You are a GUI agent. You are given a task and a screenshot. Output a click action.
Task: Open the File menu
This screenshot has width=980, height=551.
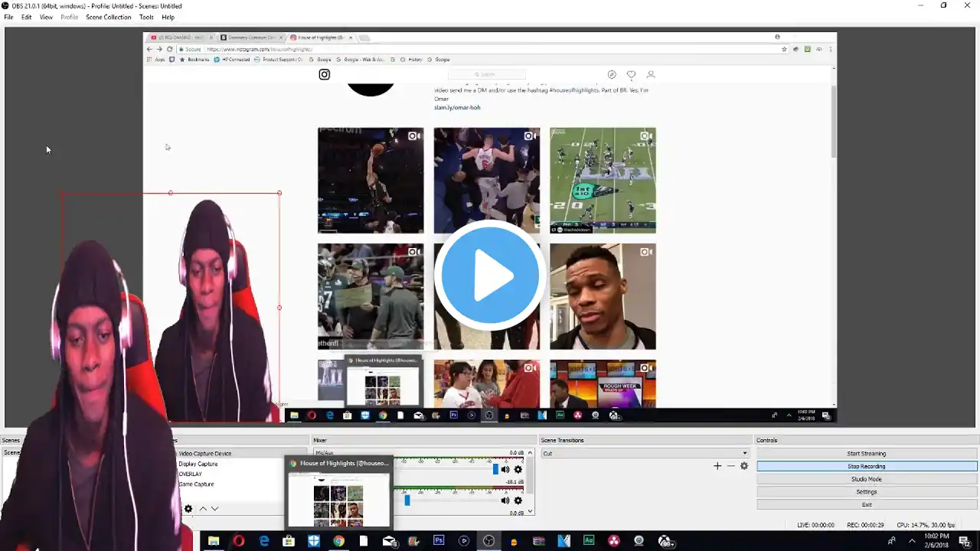tap(8, 17)
